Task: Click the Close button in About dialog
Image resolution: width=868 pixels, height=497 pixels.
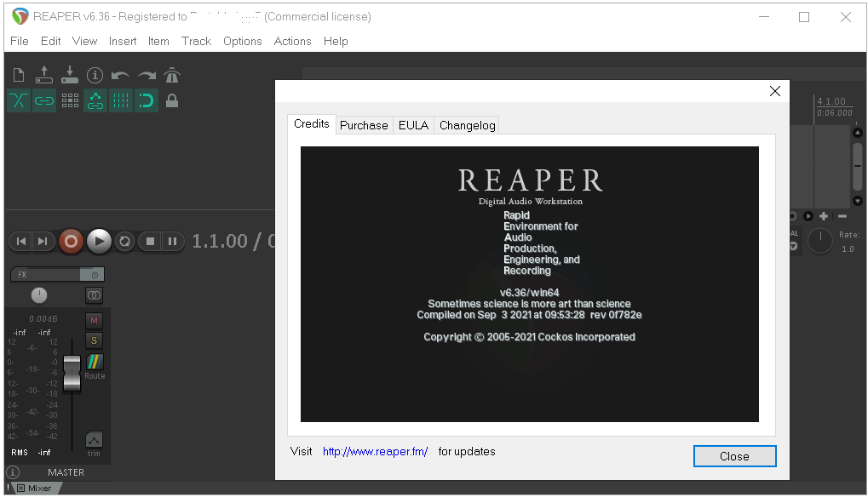Action: click(x=734, y=456)
